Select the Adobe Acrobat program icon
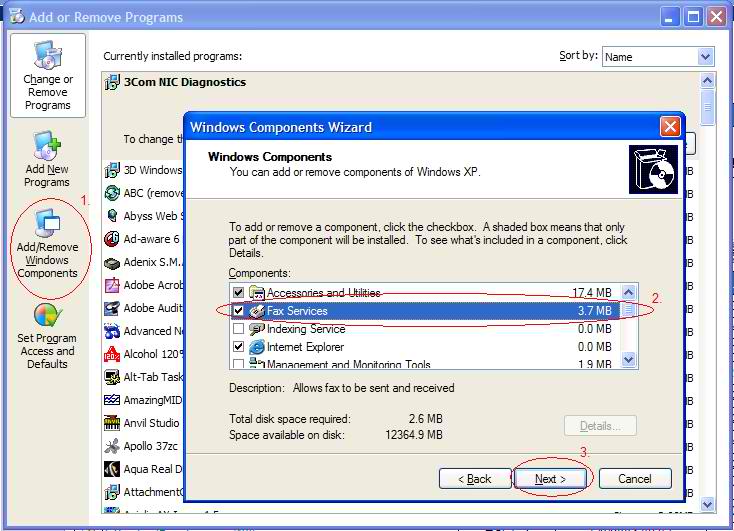The height and width of the screenshot is (531, 734). pos(112,285)
